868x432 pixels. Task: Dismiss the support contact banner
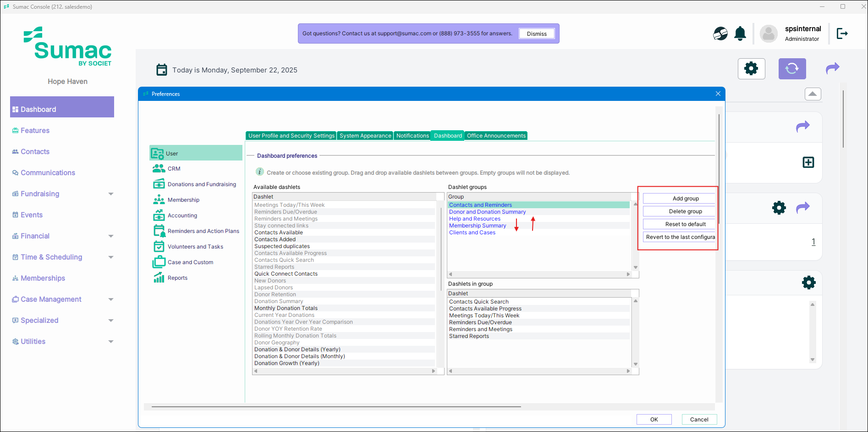click(536, 34)
